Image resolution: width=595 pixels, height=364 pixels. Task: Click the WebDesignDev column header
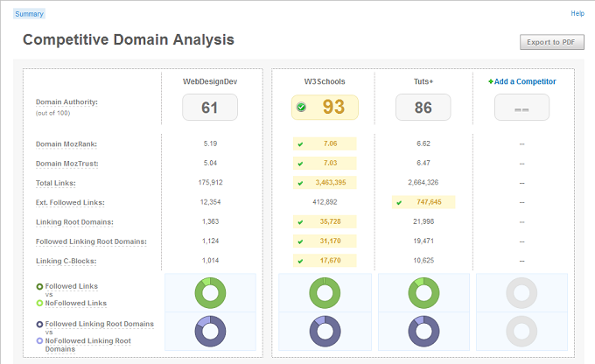(x=210, y=81)
